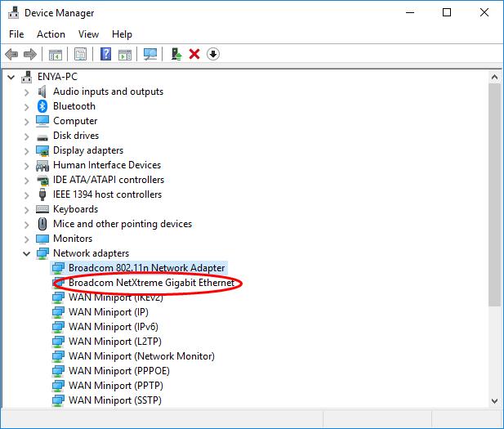
Task: Click the Back arrow toolbar icon
Action: click(x=11, y=54)
